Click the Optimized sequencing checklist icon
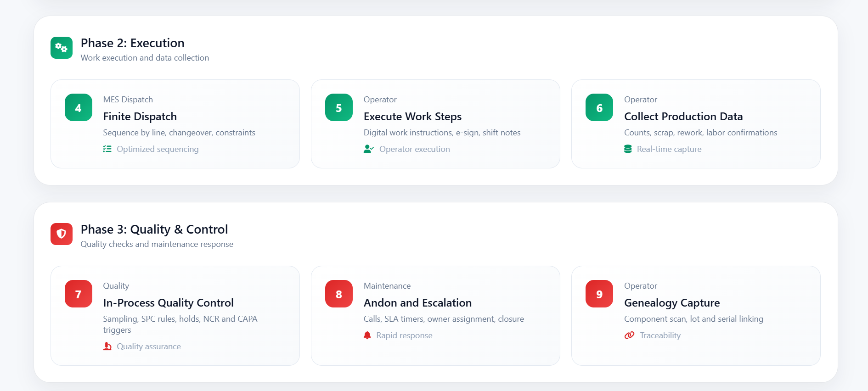The height and width of the screenshot is (391, 868). pos(107,149)
